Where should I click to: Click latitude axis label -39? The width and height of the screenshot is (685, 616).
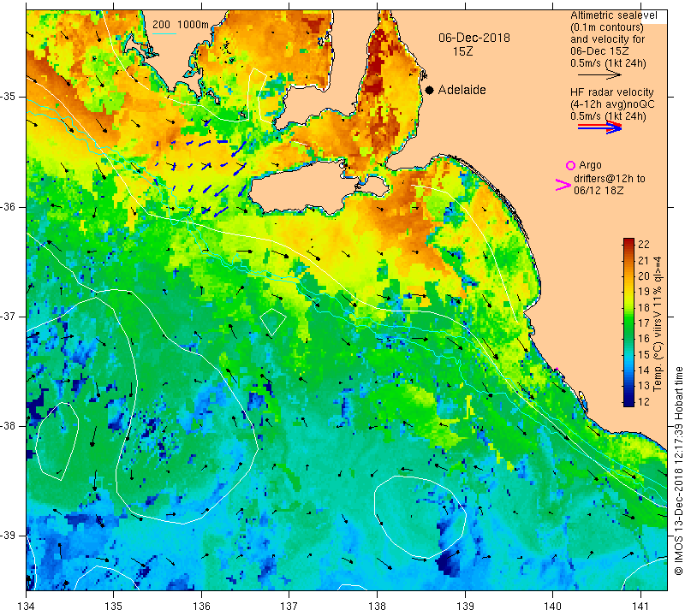click(9, 536)
